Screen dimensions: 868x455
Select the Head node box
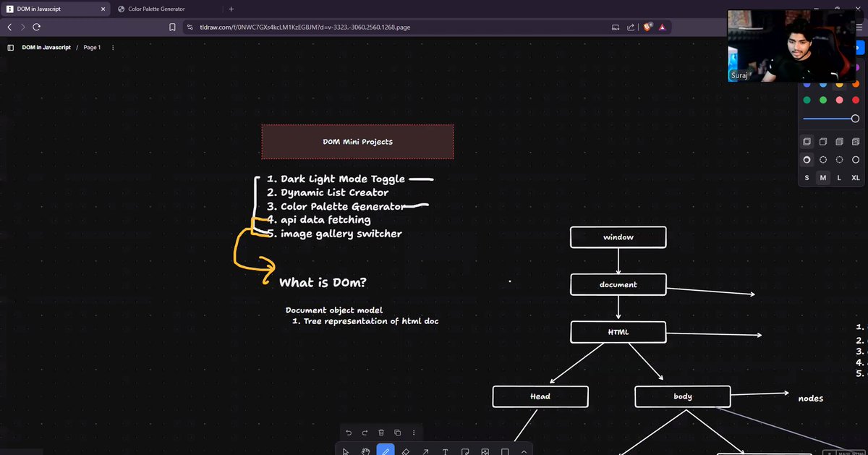point(540,396)
